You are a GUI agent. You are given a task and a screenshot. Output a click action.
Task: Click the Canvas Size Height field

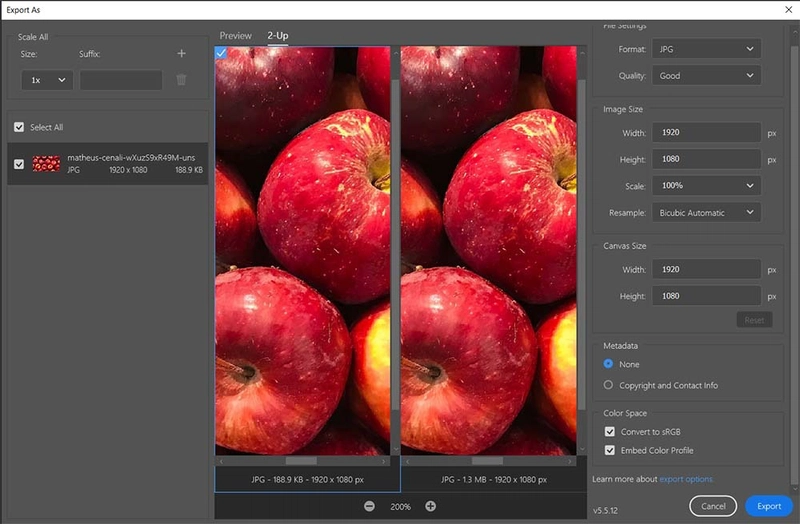click(x=707, y=295)
